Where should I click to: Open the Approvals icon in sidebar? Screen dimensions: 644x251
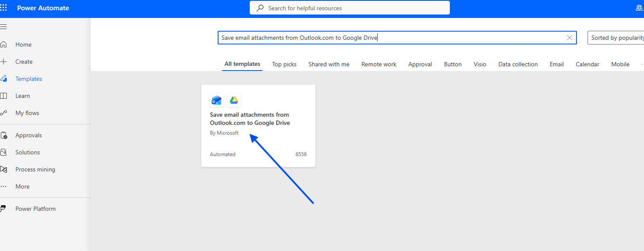3,135
